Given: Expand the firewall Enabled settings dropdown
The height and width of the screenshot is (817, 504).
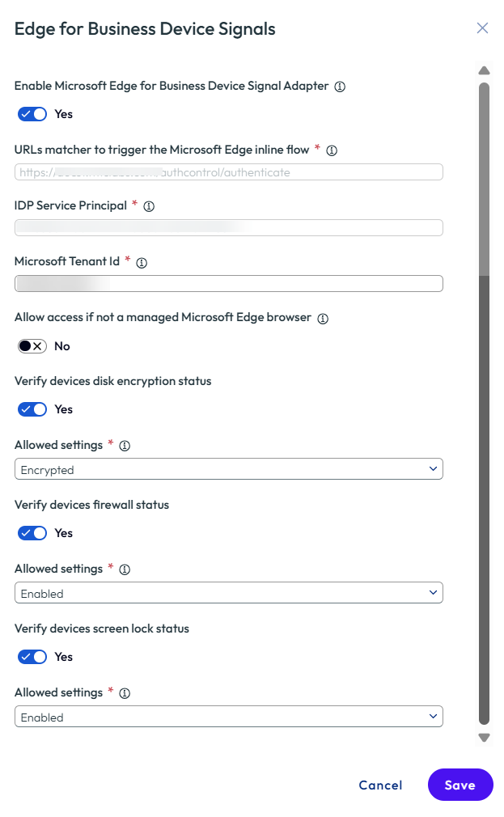Looking at the screenshot, I should tap(229, 593).
